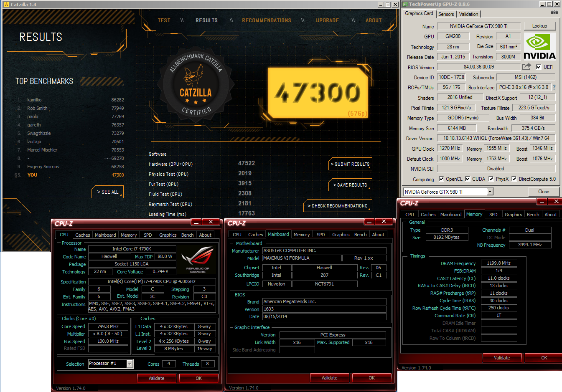Open the Processor #1 selection dropdown
The height and width of the screenshot is (392, 562).
130,364
